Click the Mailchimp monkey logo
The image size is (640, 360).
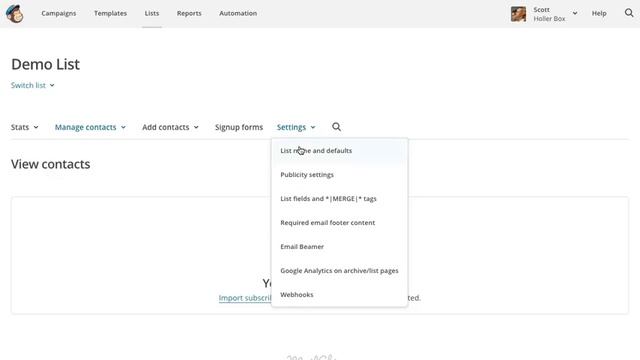(15, 13)
